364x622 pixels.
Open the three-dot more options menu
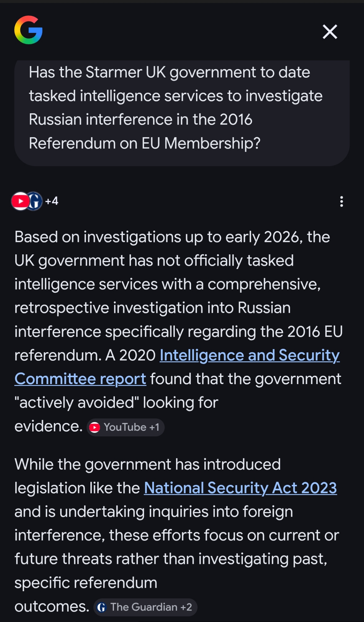(x=341, y=202)
